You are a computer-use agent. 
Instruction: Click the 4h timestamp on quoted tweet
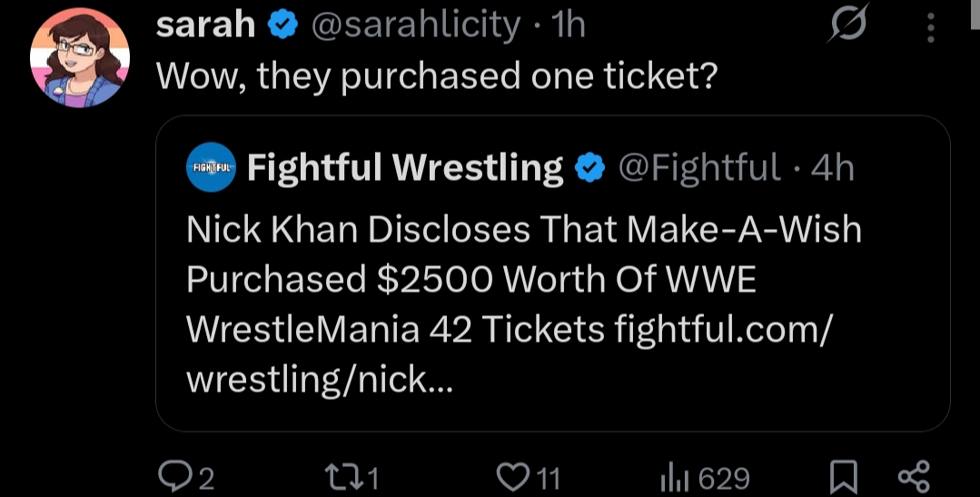tap(833, 167)
